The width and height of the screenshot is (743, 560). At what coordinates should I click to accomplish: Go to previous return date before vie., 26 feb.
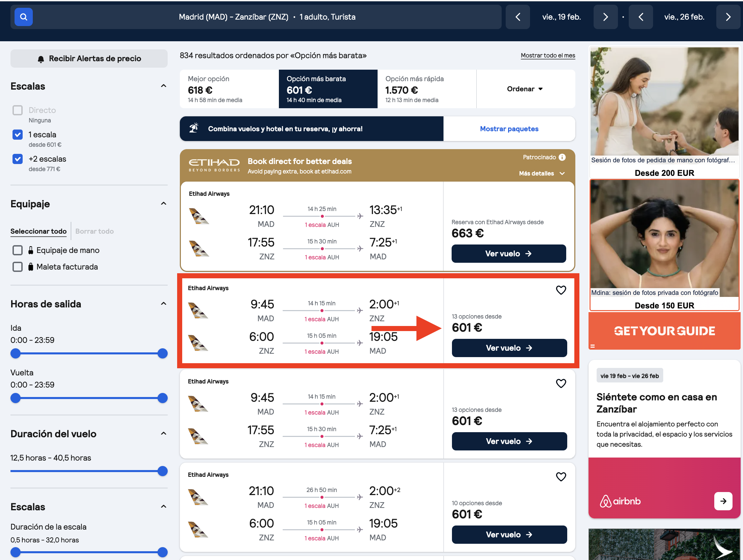(x=641, y=17)
